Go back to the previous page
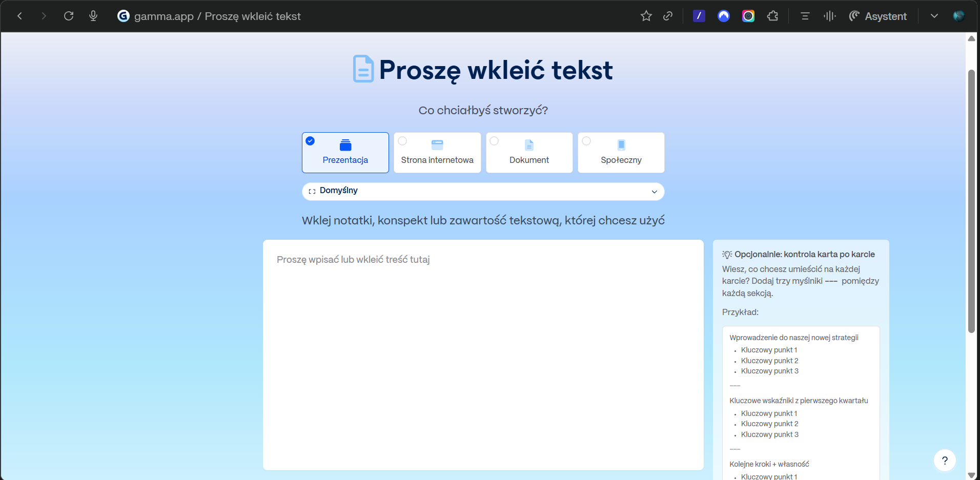This screenshot has height=480, width=980. click(19, 16)
